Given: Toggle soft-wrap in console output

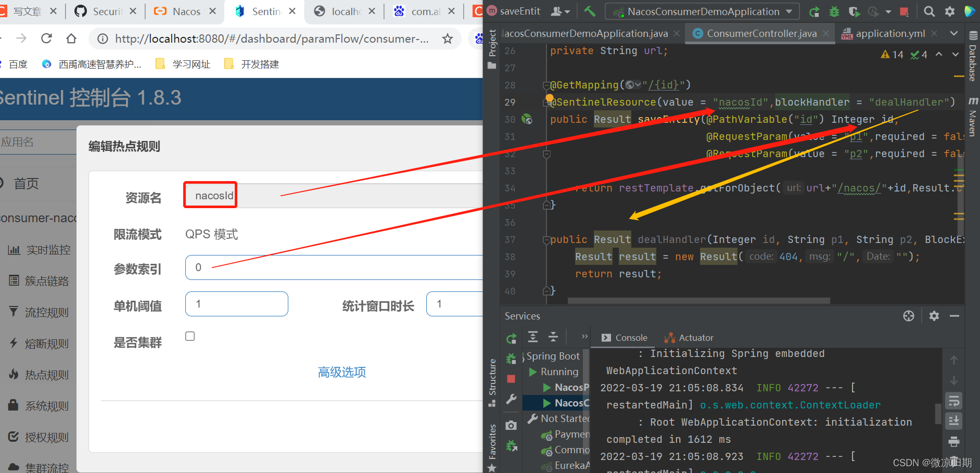Looking at the screenshot, I should 954,401.
